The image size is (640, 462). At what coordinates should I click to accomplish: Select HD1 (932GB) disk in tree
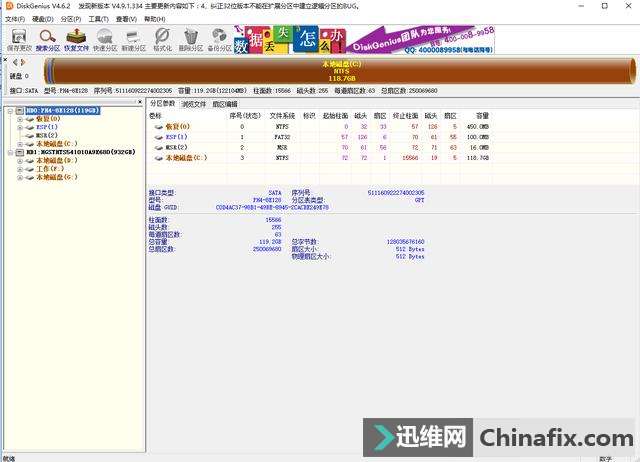click(x=80, y=152)
